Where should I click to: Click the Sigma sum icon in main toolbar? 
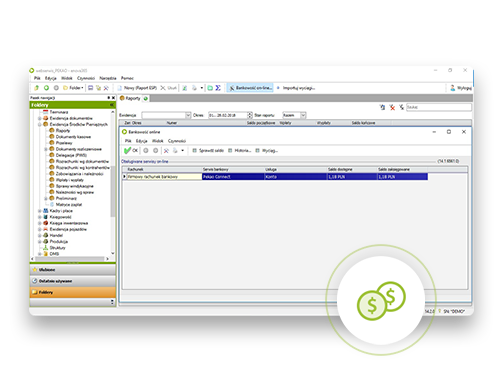(x=218, y=88)
